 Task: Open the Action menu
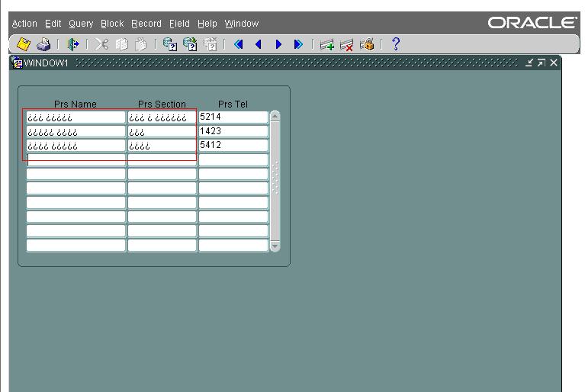(x=24, y=24)
